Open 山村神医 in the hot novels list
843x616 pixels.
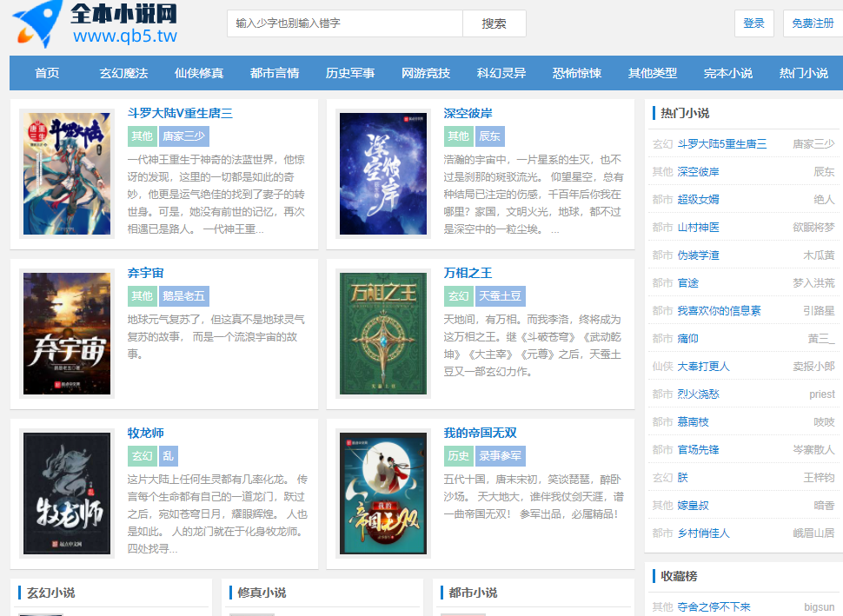(x=698, y=228)
